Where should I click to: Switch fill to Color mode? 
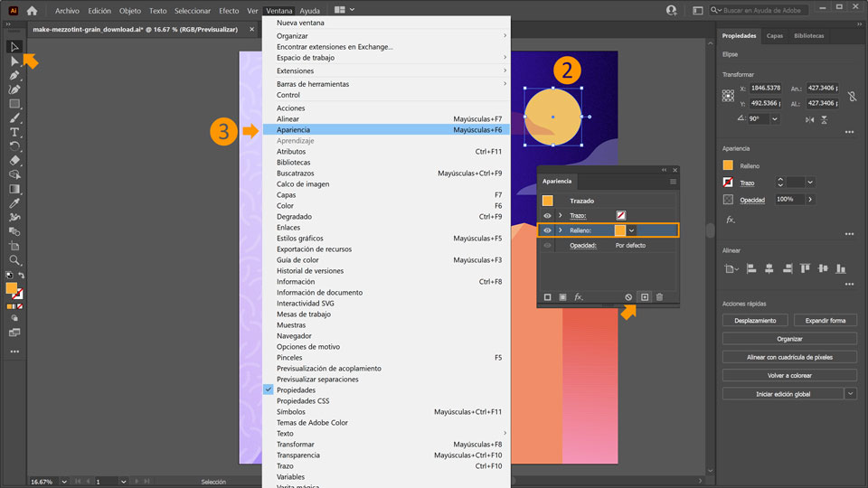point(9,306)
